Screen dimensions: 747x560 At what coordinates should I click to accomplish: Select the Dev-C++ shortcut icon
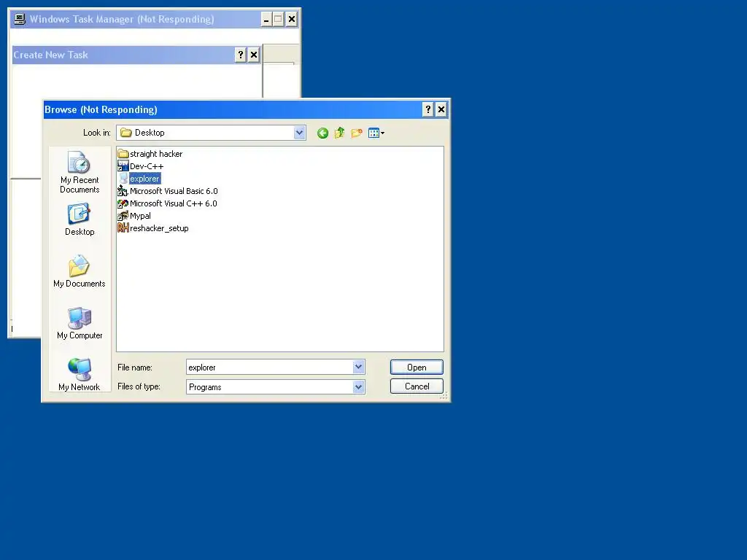point(123,166)
